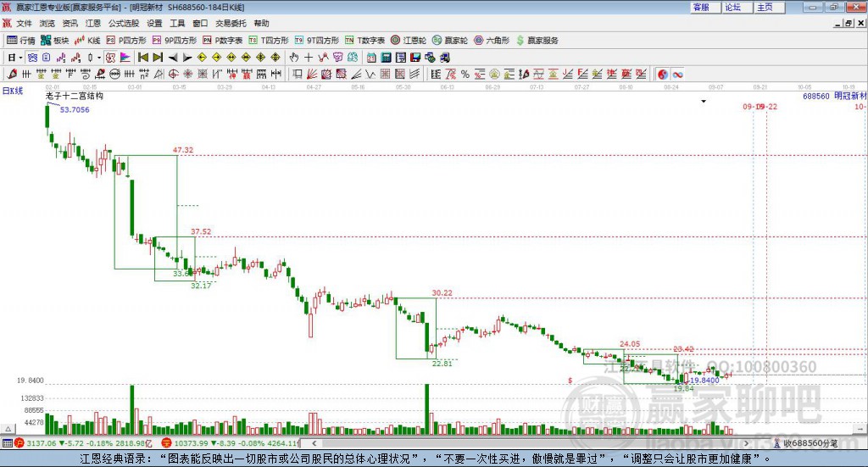Select the Gann fan lines tool

tap(312, 74)
